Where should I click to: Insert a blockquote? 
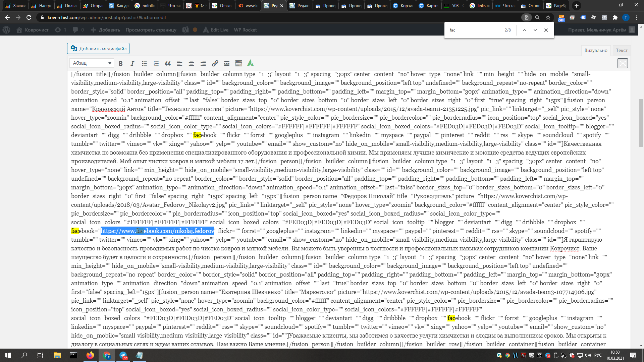point(168,63)
